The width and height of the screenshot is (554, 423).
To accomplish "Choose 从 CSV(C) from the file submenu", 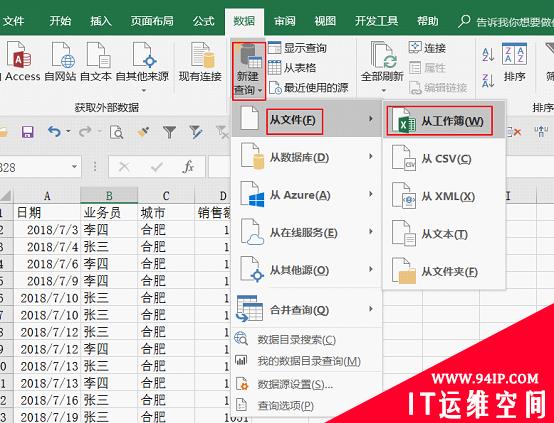I will [444, 159].
